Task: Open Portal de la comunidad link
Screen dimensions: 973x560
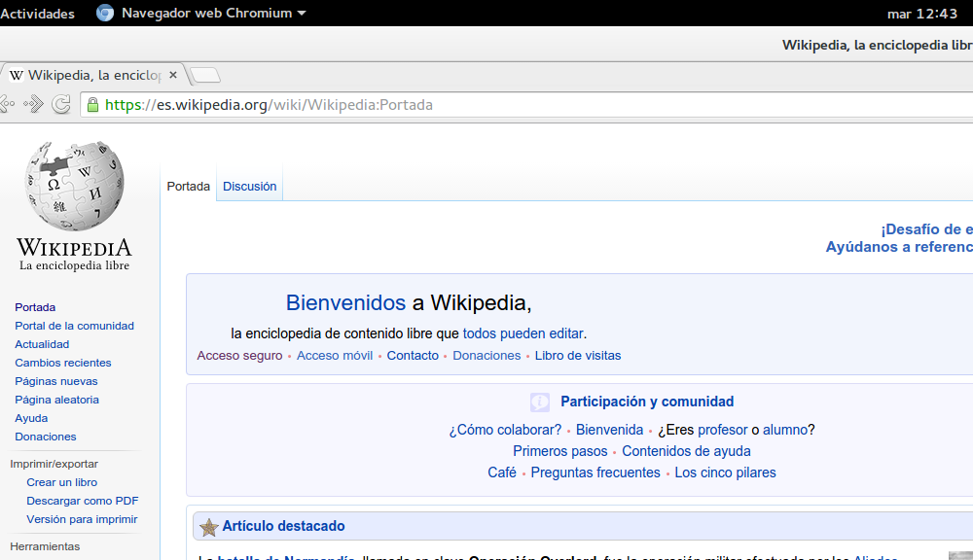Action: point(75,326)
